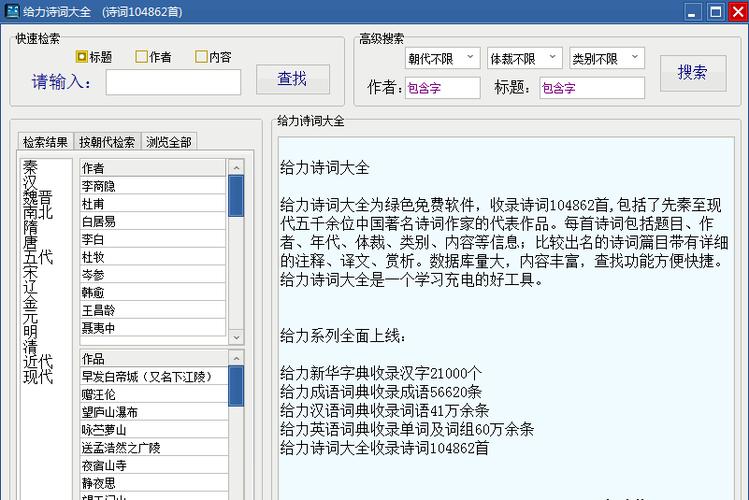749x500 pixels.
Task: Maximize the 给力诗词大全 window
Action: click(714, 12)
